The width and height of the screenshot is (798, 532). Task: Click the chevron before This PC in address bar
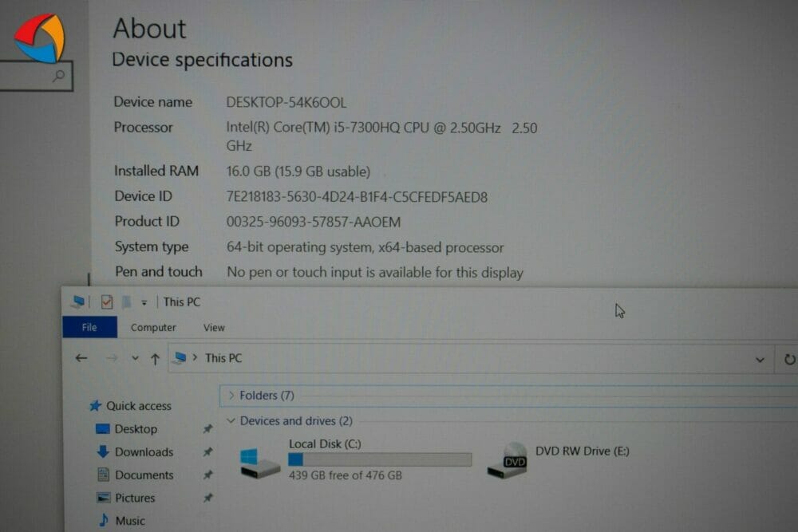(x=195, y=357)
